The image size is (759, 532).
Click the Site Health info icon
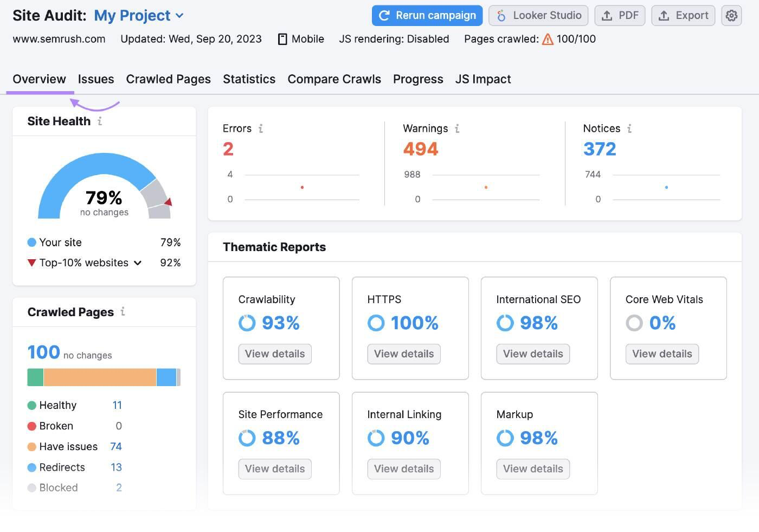pos(100,121)
